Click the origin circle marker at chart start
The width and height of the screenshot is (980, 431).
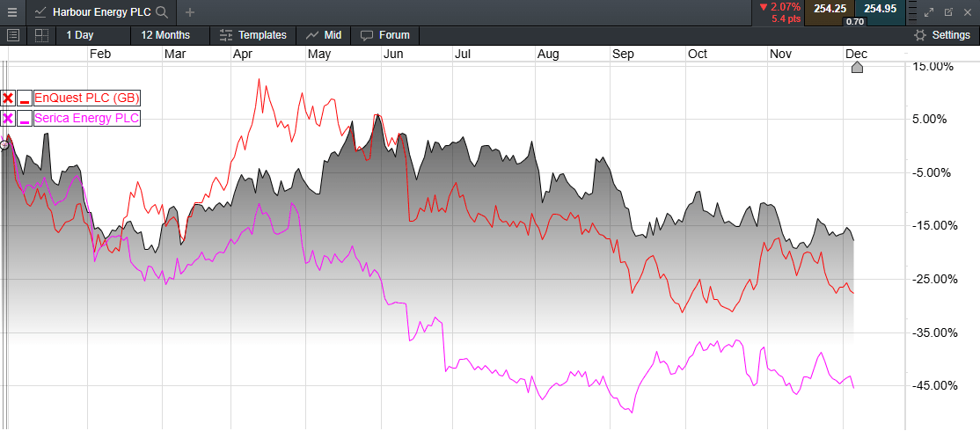[x=4, y=145]
